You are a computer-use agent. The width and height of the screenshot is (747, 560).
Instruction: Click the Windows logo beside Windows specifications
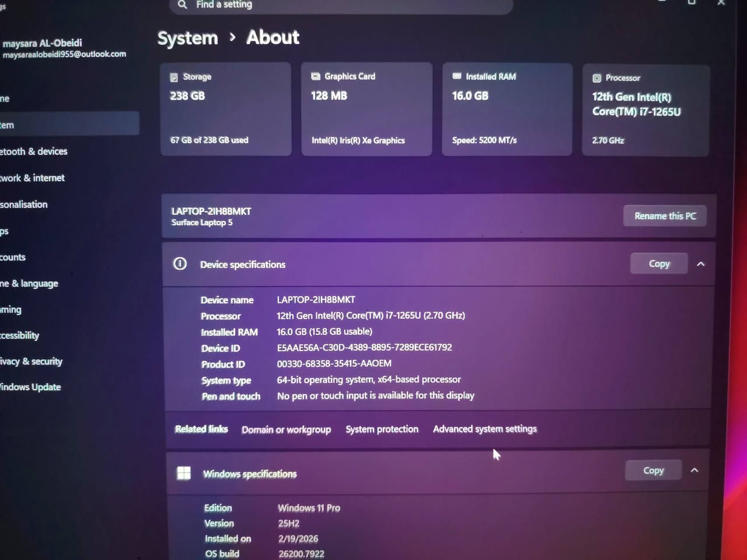click(184, 473)
